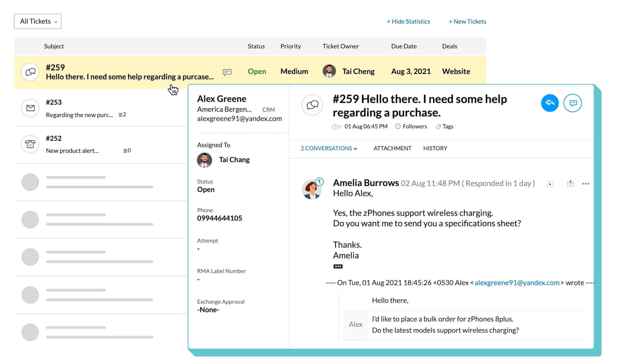Click the Priority column header
Image resolution: width=617 pixels, height=364 pixels.
pos(291,46)
